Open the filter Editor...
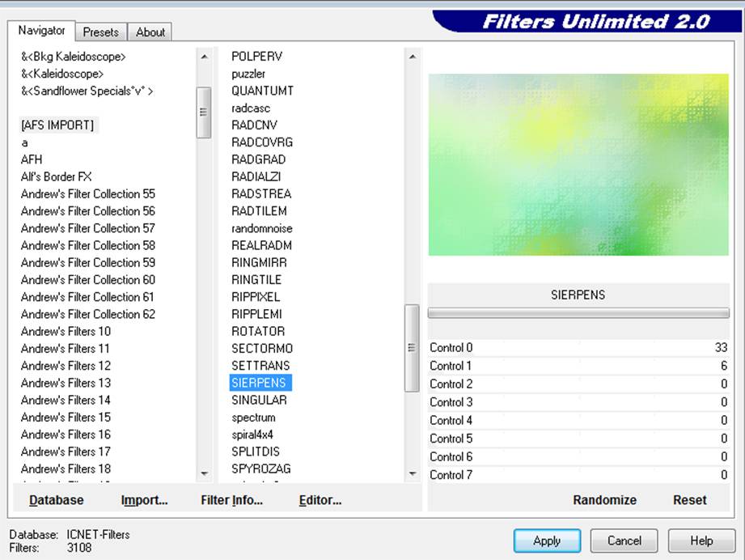The image size is (745, 560). [320, 500]
